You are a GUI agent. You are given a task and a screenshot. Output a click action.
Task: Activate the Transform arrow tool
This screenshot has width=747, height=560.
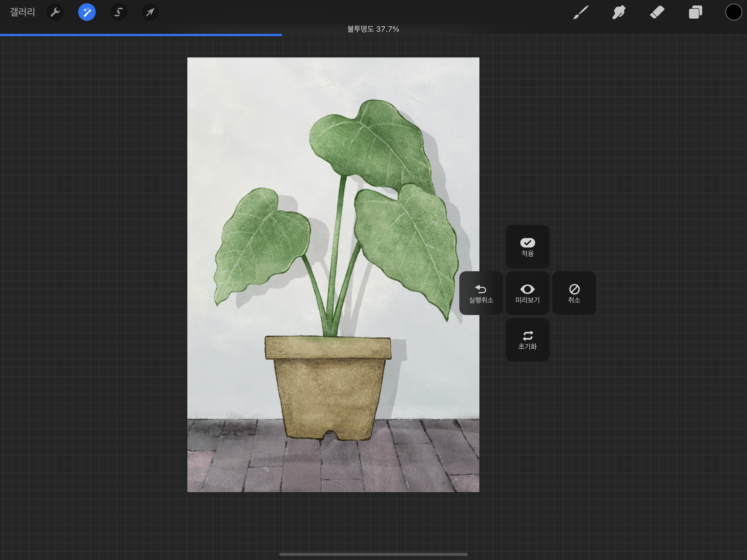pos(150,13)
